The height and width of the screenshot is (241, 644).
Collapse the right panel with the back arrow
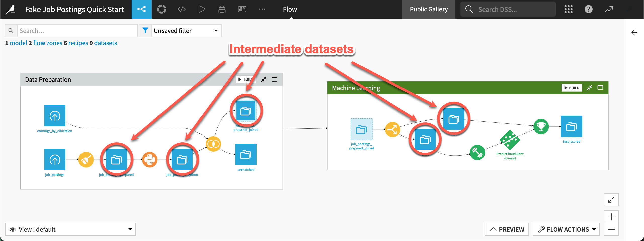pyautogui.click(x=634, y=32)
